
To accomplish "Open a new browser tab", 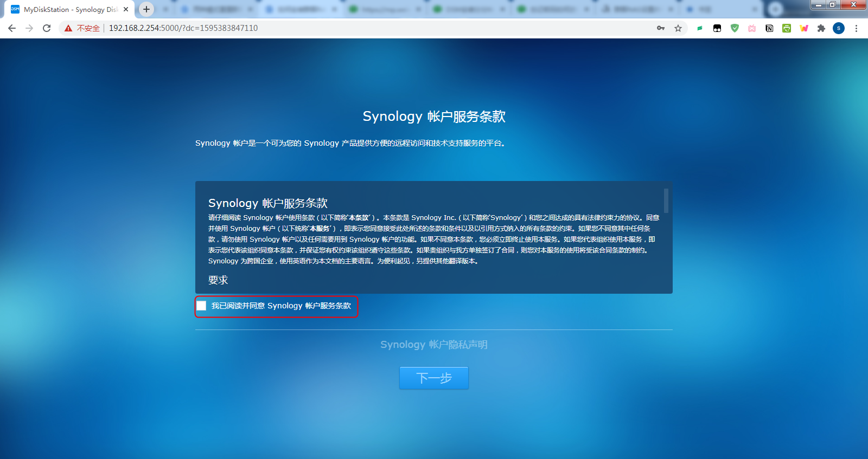I will point(146,9).
